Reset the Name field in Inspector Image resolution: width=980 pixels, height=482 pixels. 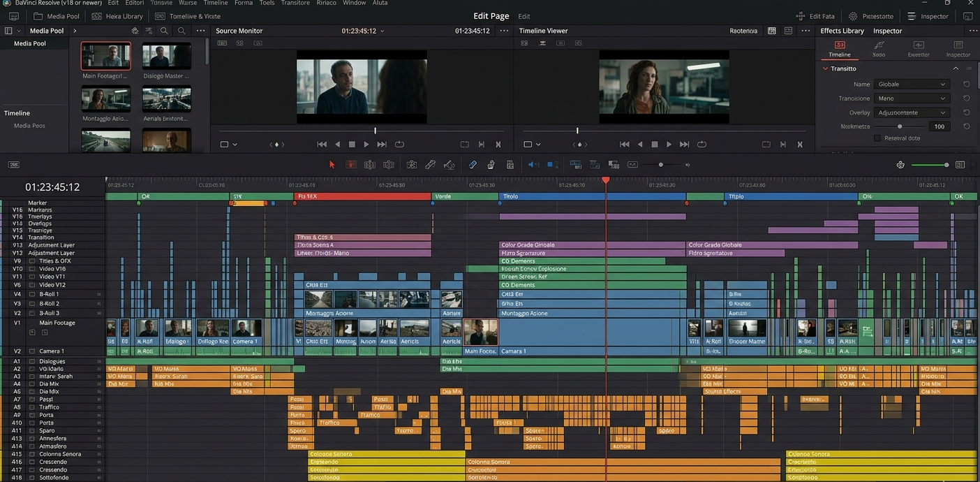(x=966, y=85)
